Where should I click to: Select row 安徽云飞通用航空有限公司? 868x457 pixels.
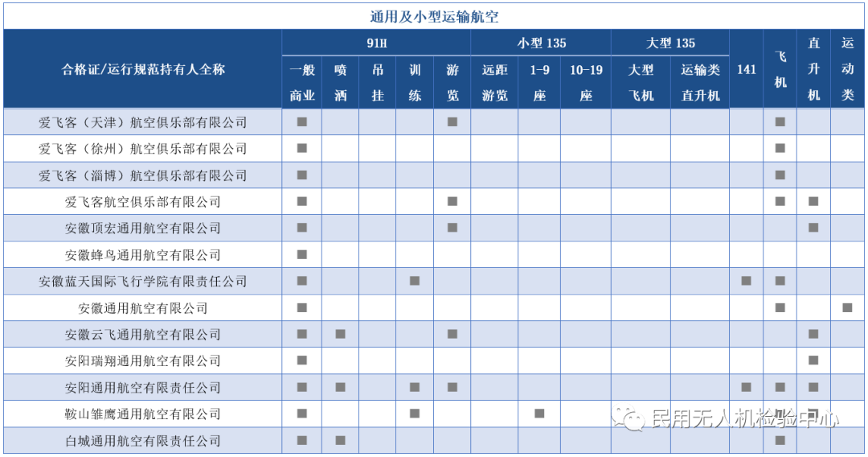(x=434, y=334)
